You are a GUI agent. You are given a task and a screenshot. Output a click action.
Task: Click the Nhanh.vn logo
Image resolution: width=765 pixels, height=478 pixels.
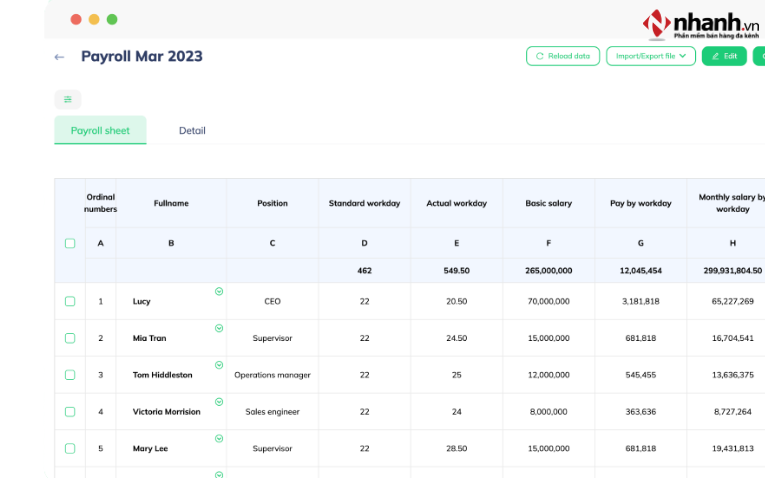click(701, 24)
